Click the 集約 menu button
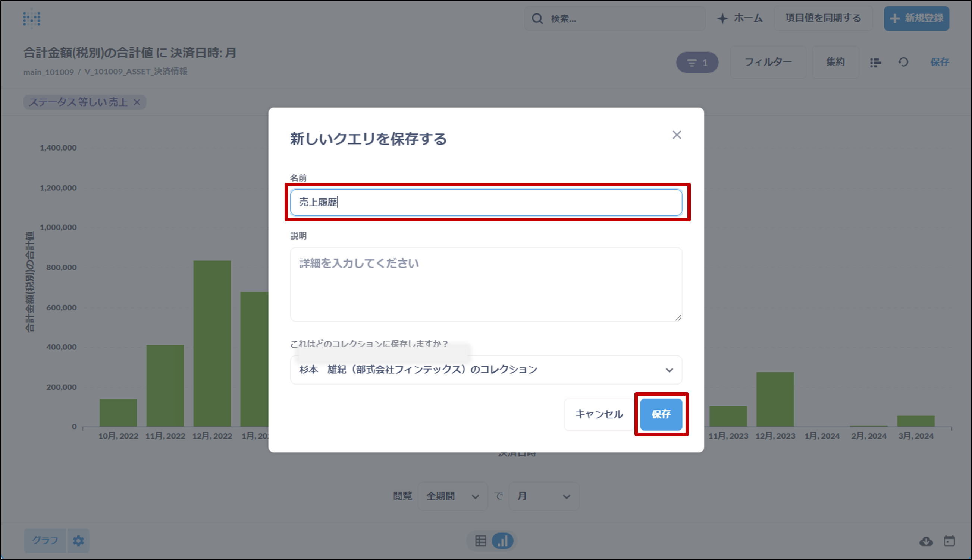 click(835, 62)
